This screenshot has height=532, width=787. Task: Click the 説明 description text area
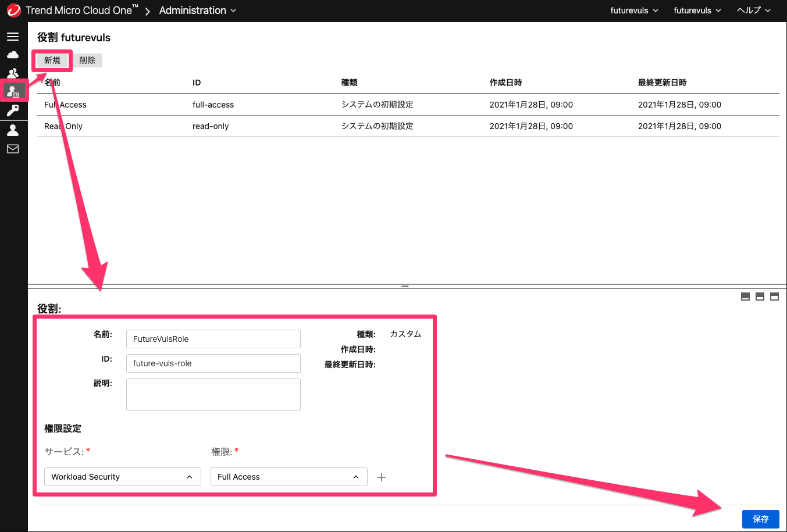213,395
